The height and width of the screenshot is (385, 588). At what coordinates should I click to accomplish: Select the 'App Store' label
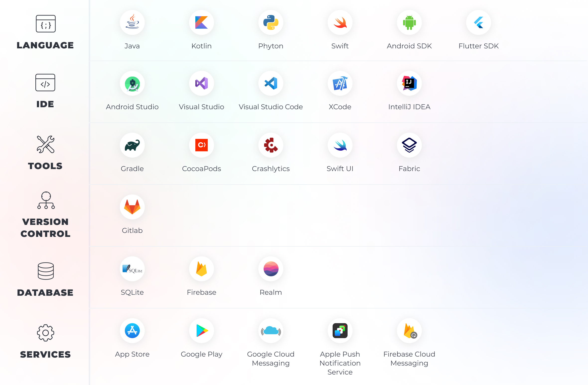[132, 355]
